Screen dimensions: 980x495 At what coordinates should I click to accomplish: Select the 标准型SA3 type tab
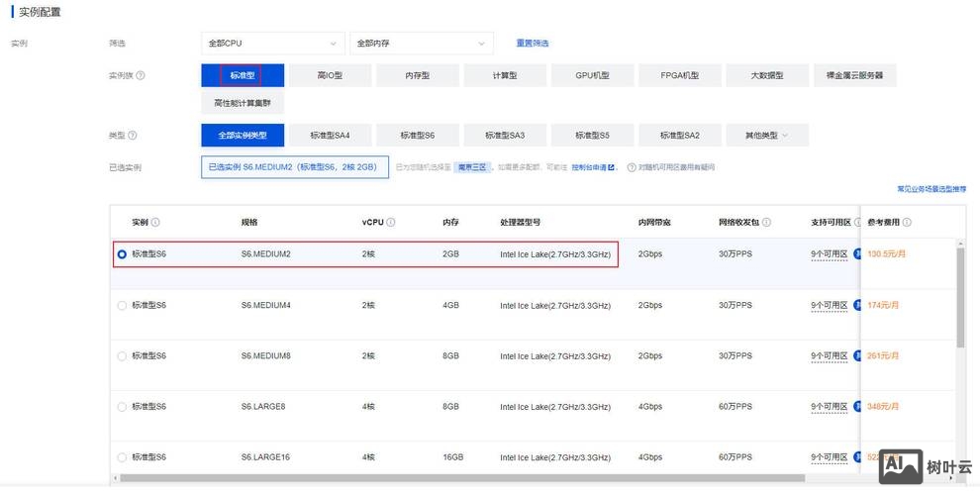505,136
